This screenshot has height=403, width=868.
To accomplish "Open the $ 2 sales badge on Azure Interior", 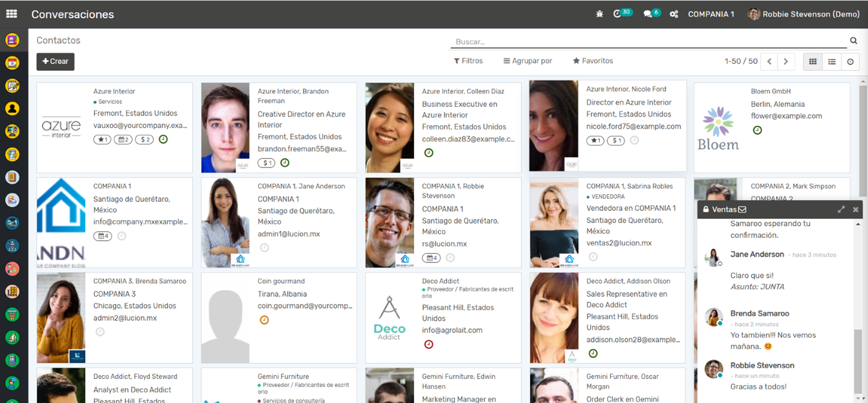I will 144,139.
